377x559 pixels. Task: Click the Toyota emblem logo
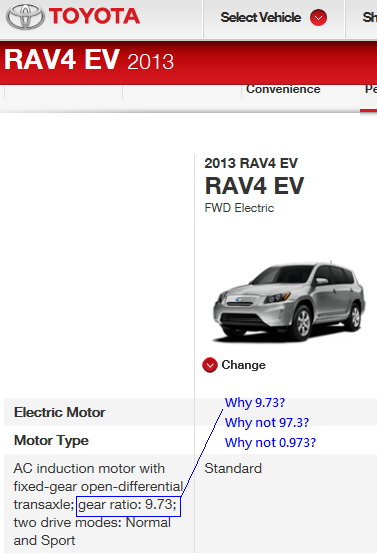pyautogui.click(x=25, y=17)
